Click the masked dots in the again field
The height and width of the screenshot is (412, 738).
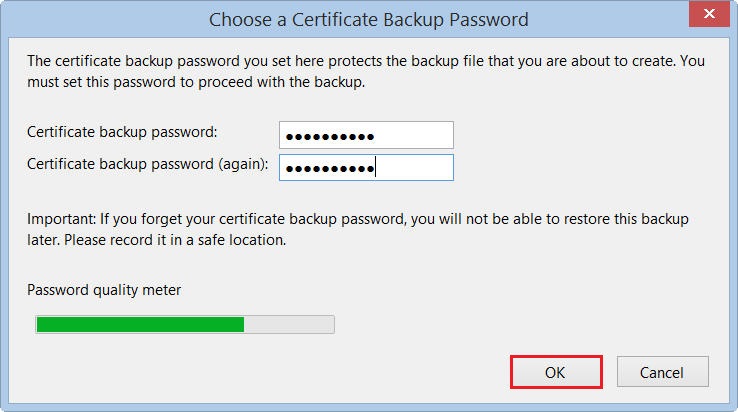click(329, 168)
